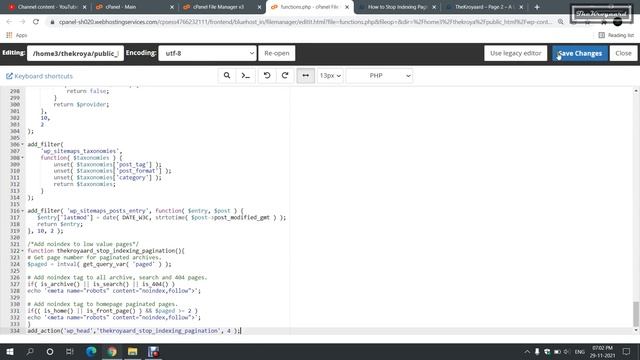Click Use legacy editor button
This screenshot has width=640, height=360.
(x=516, y=53)
